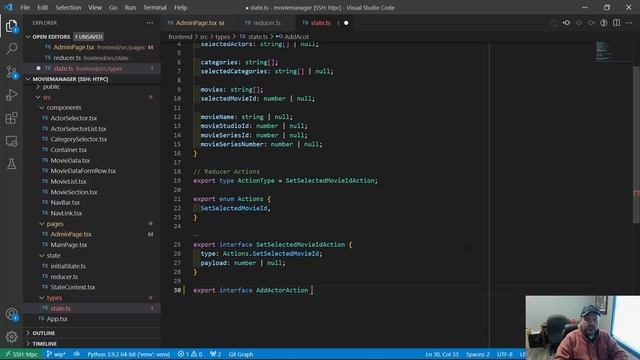Image resolution: width=640 pixels, height=360 pixels.
Task: Click the SSH htpc remote indicator
Action: tap(20, 354)
